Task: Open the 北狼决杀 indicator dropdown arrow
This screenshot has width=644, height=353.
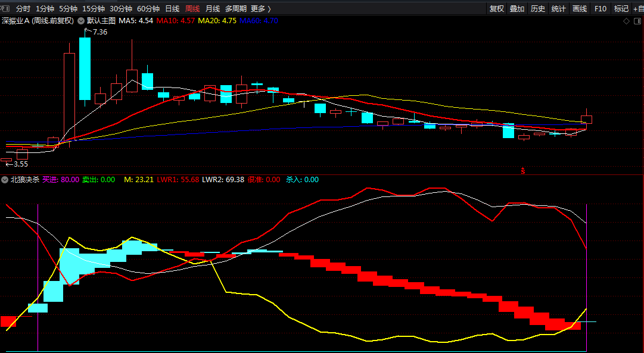Action: tap(5, 180)
